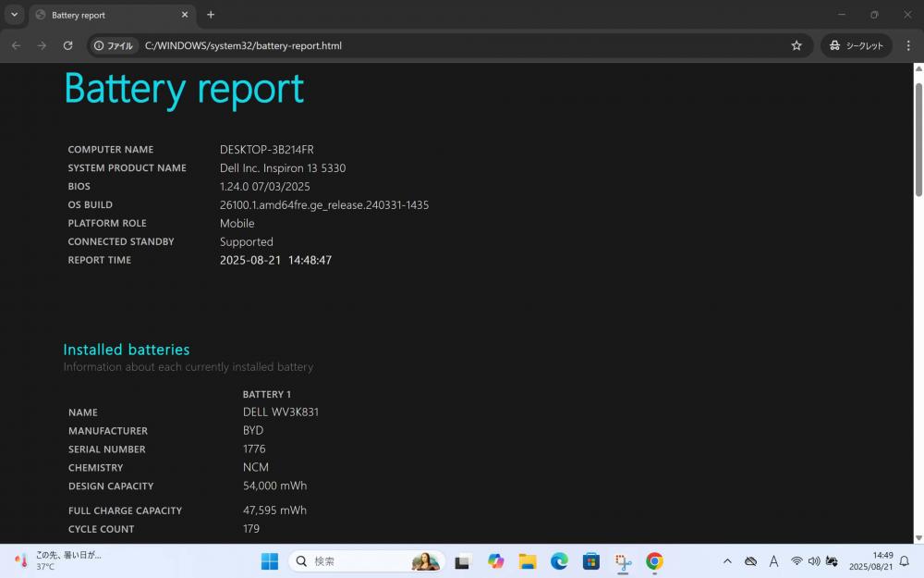Click the SYSTEM PRODUCT NAME label
The height and width of the screenshot is (578, 924).
[x=127, y=168]
